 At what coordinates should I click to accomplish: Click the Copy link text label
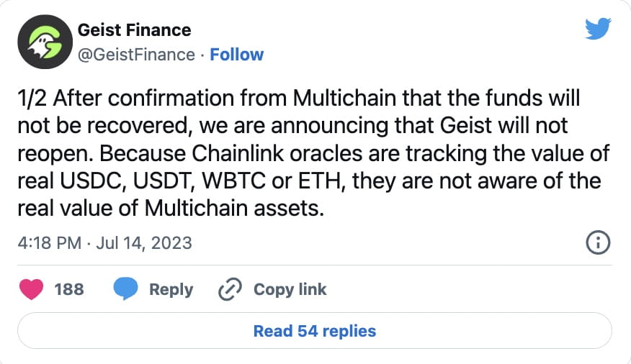(x=290, y=289)
